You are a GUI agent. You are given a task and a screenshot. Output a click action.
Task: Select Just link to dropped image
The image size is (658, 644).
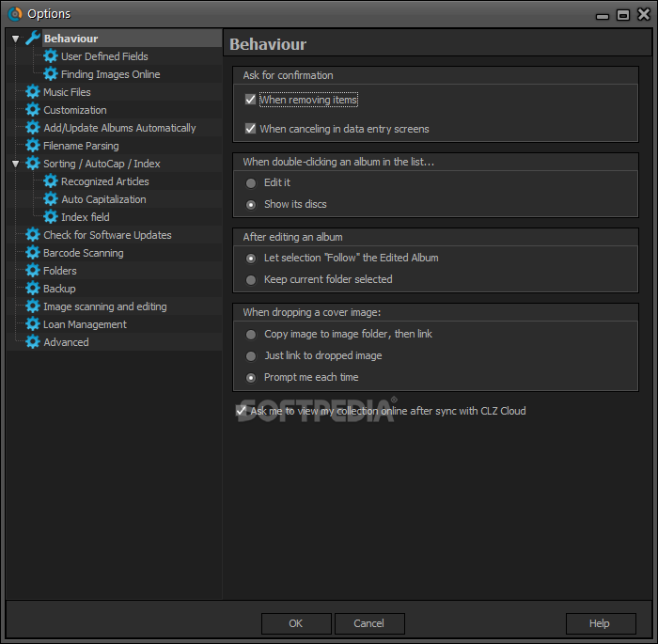(251, 356)
